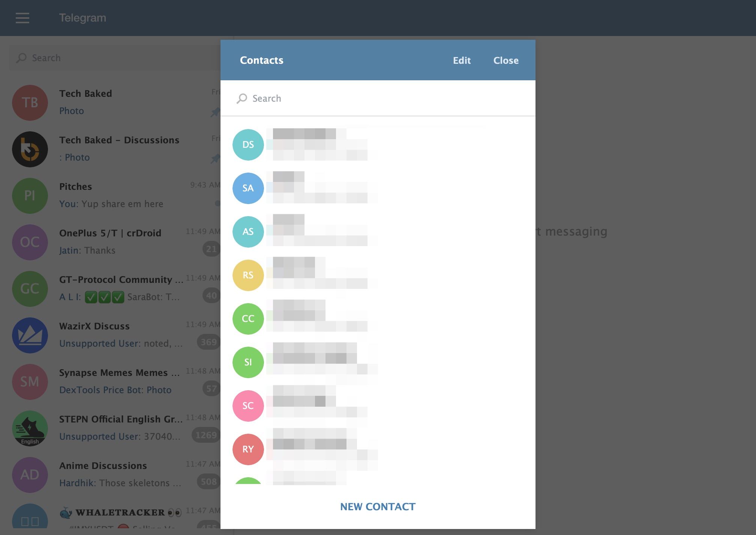Select the AS contact avatar
The image size is (756, 535).
point(248,232)
